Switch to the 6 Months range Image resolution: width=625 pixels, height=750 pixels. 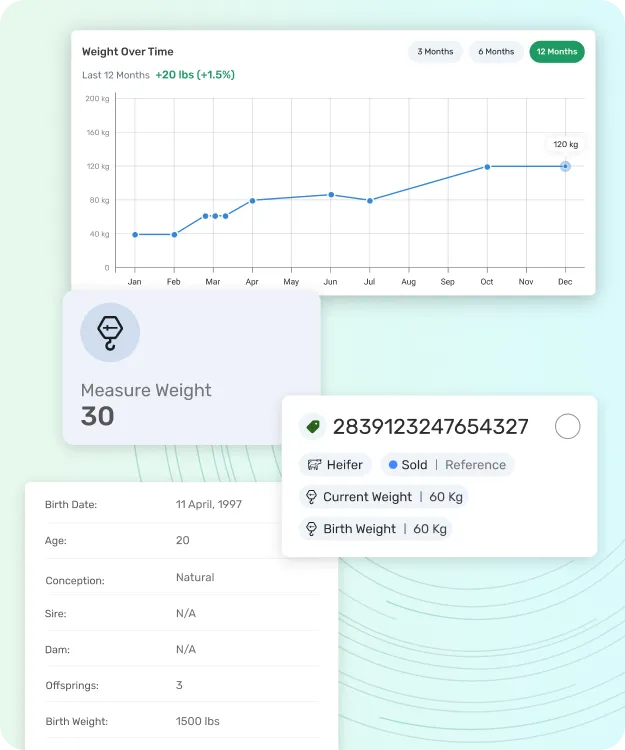coord(496,52)
